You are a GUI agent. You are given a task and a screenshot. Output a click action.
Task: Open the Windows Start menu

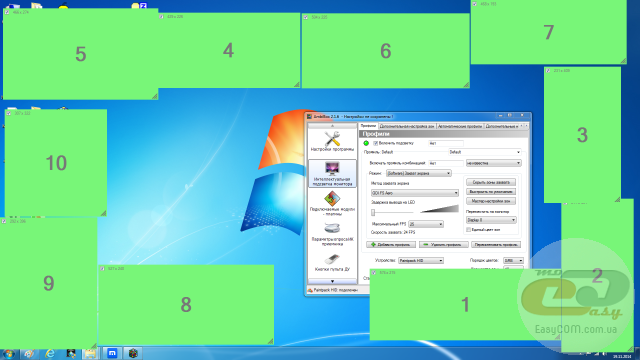coord(9,353)
